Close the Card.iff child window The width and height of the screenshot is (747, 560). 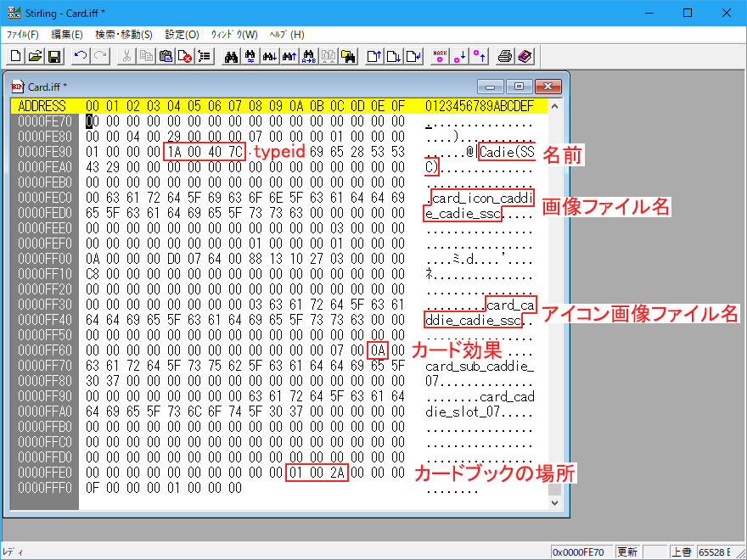coord(548,87)
